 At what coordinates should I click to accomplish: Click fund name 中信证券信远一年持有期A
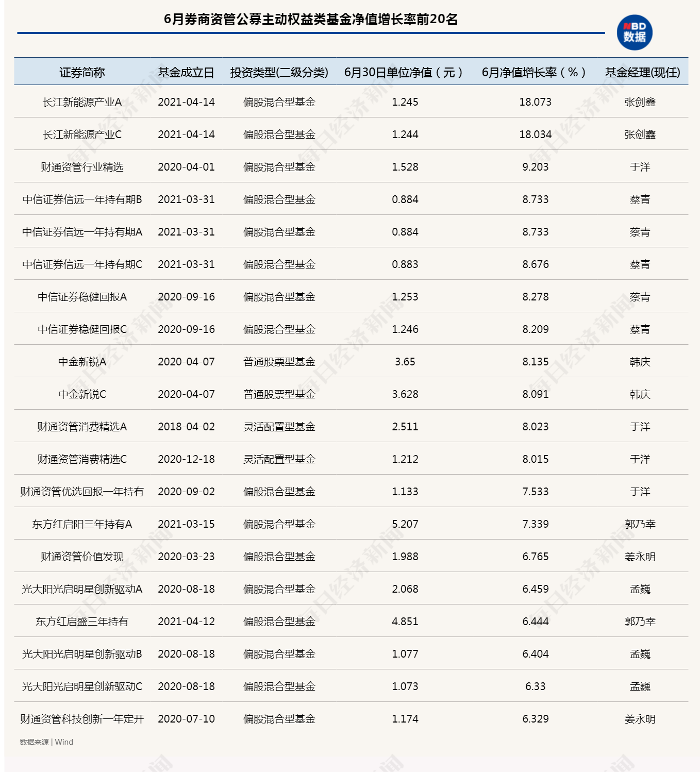[x=82, y=232]
